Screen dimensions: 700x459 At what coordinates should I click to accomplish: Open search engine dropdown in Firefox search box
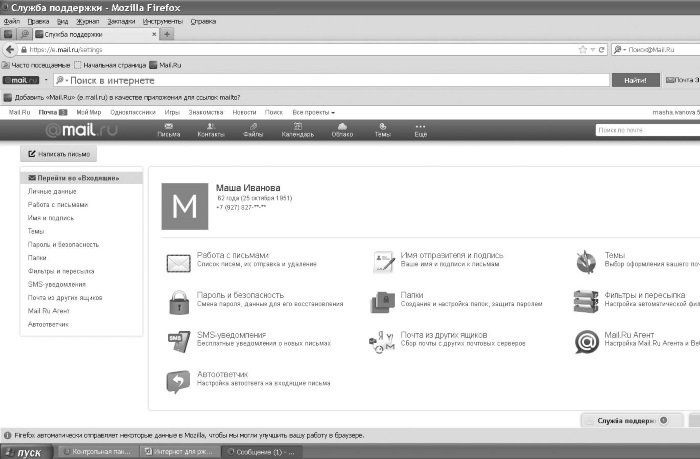620,50
